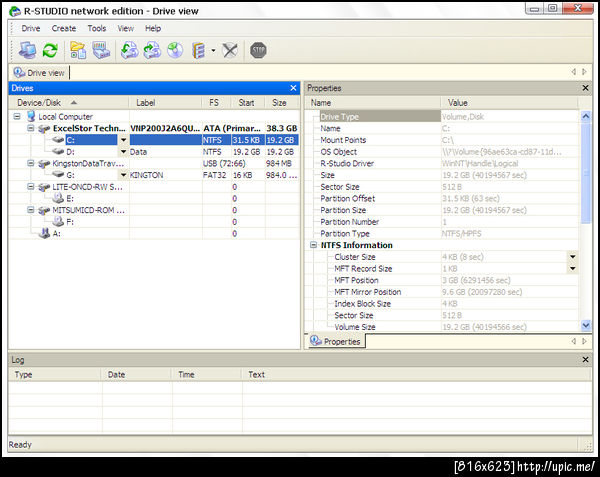Collapse the KingstonDataTrav... device node
This screenshot has height=477, width=600.
[x=31, y=163]
